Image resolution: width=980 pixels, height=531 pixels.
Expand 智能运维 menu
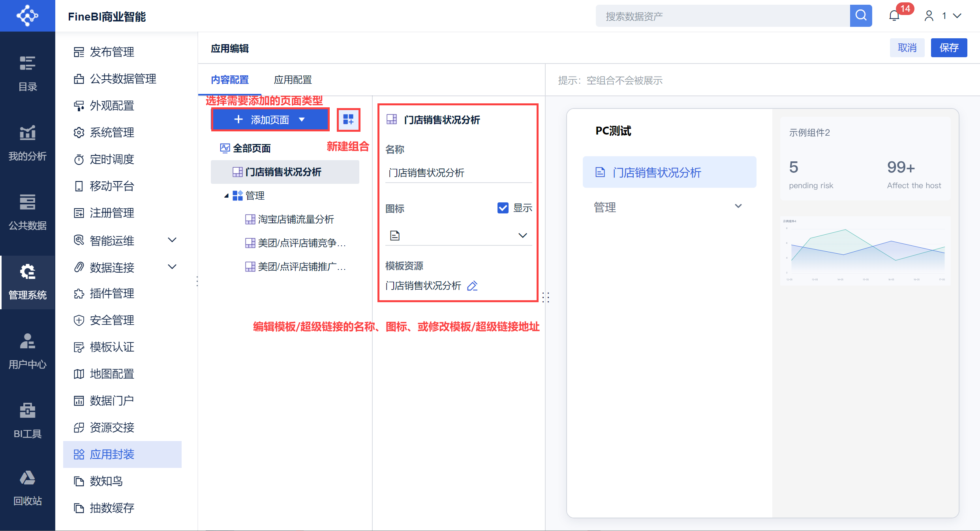[x=172, y=240]
